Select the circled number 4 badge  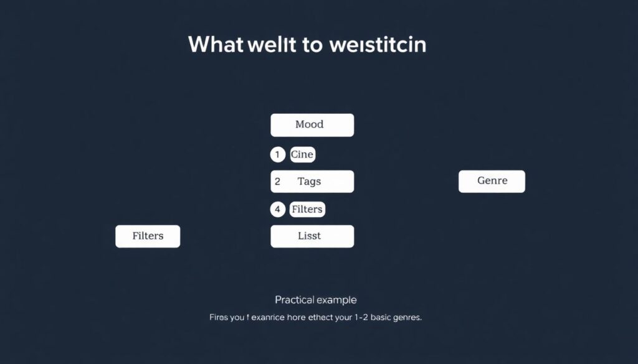[x=277, y=209]
